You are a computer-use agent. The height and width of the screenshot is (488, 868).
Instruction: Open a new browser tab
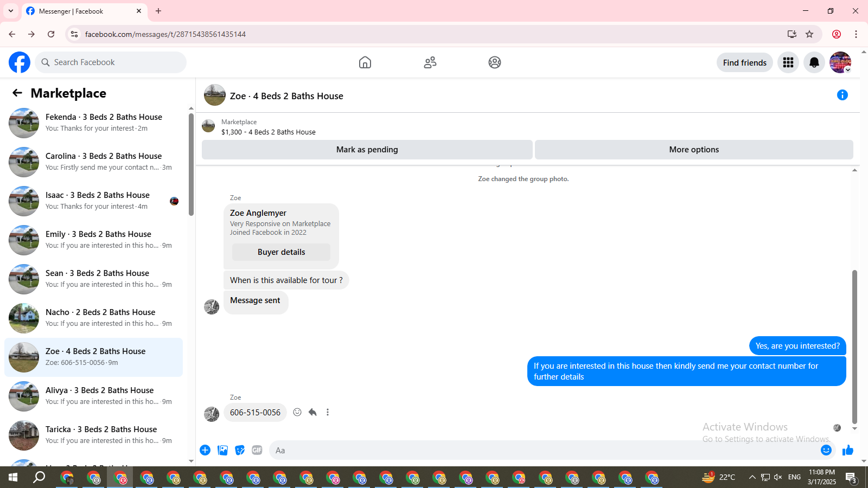tap(158, 11)
